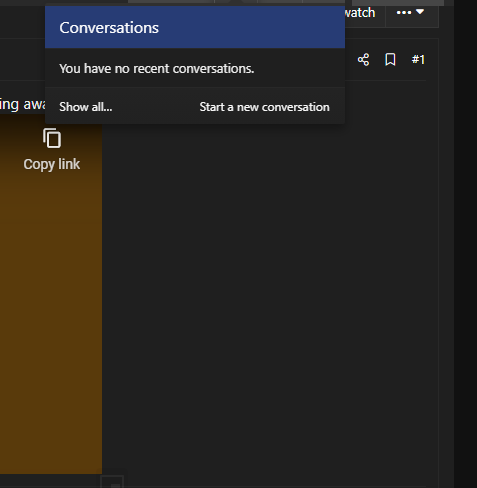Select the leftmost gray bar above Conversations popup
This screenshot has width=477, height=488.
click(x=171, y=2)
